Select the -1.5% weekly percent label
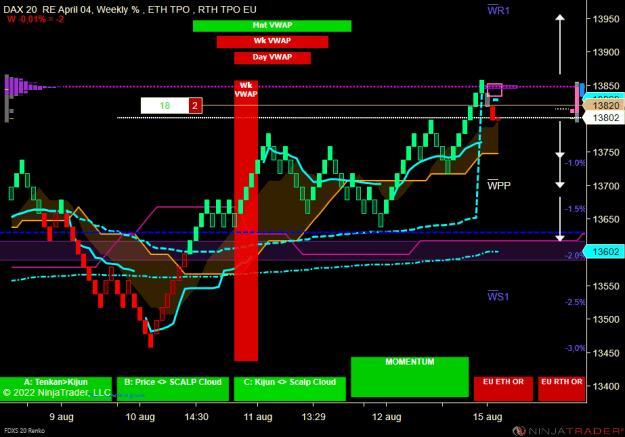The width and height of the screenshot is (625, 437). pos(575,209)
